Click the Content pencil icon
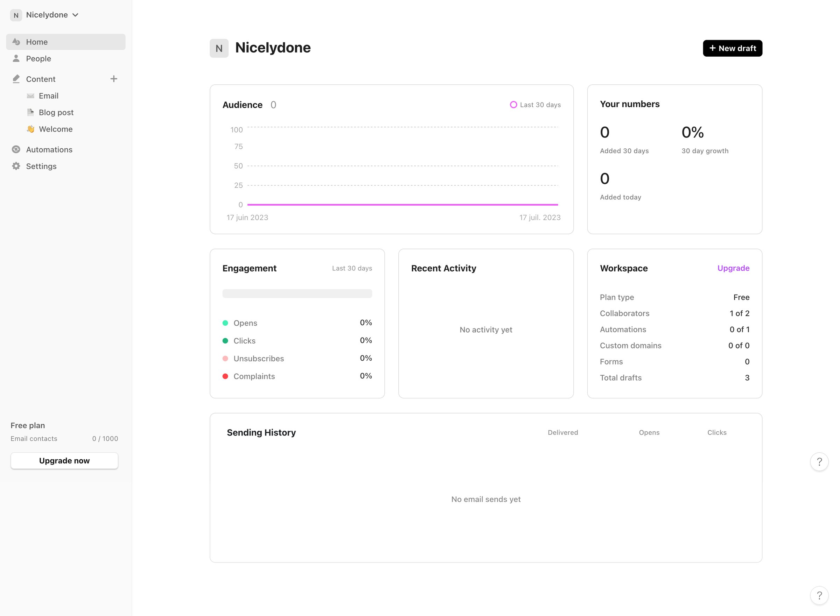This screenshot has width=840, height=616. click(16, 79)
